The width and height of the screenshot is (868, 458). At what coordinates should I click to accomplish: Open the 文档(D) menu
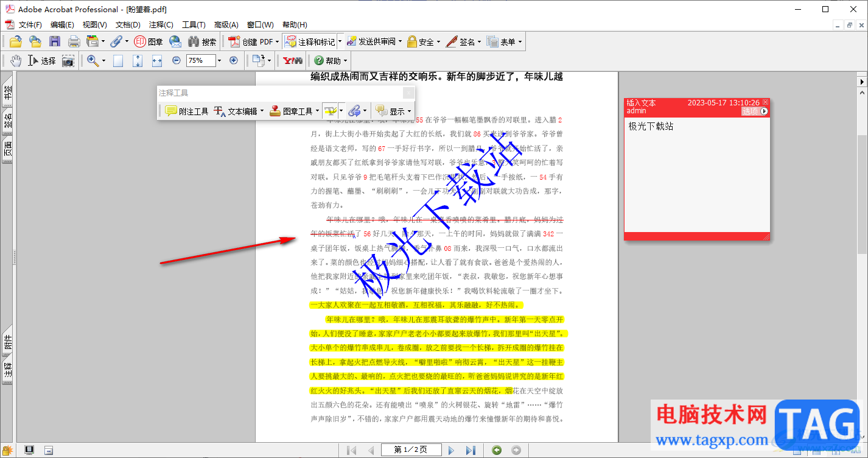point(128,24)
